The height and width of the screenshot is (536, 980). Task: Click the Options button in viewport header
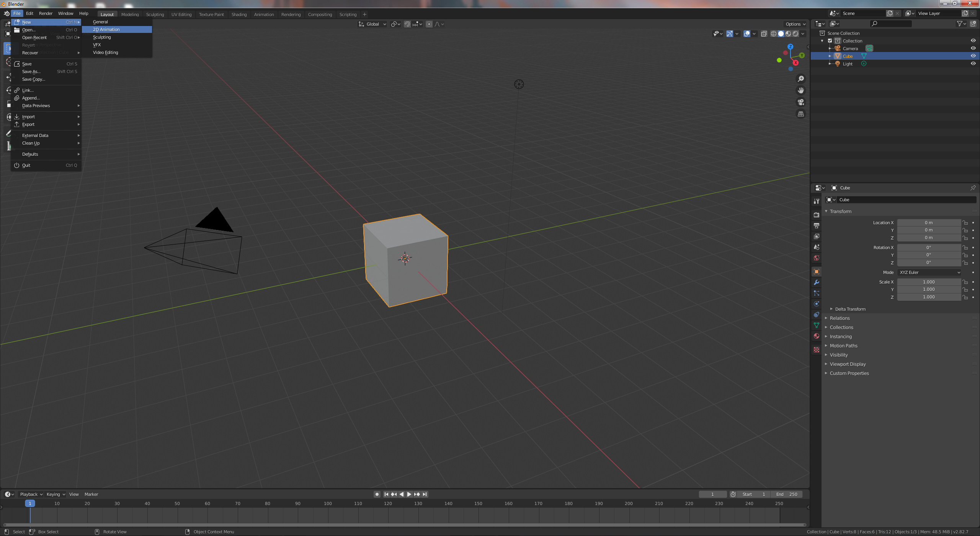click(x=795, y=24)
